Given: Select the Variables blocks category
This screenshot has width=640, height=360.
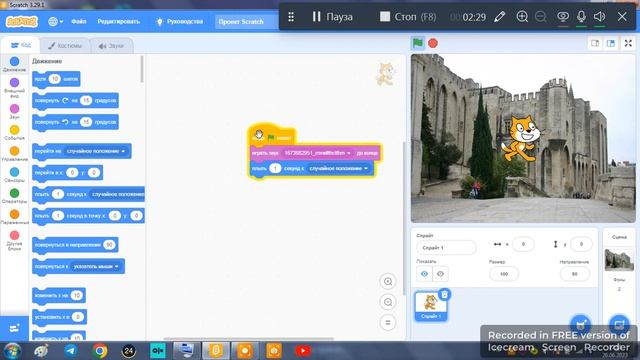Looking at the screenshot, I should pos(14,217).
